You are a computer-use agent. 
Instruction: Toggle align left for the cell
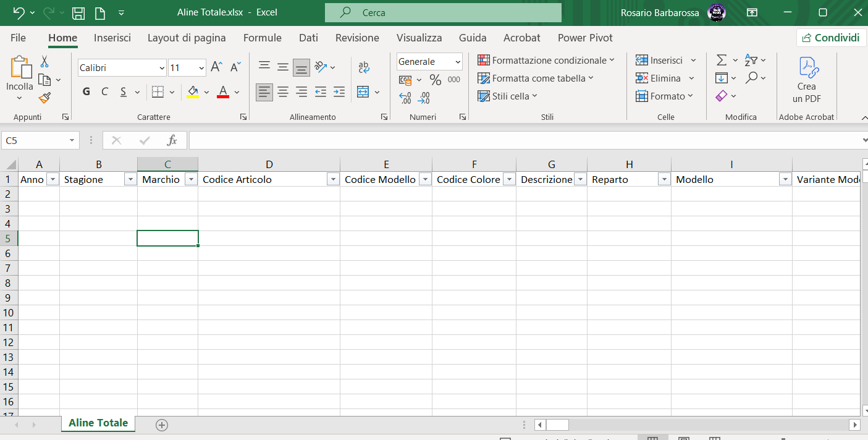pyautogui.click(x=264, y=92)
